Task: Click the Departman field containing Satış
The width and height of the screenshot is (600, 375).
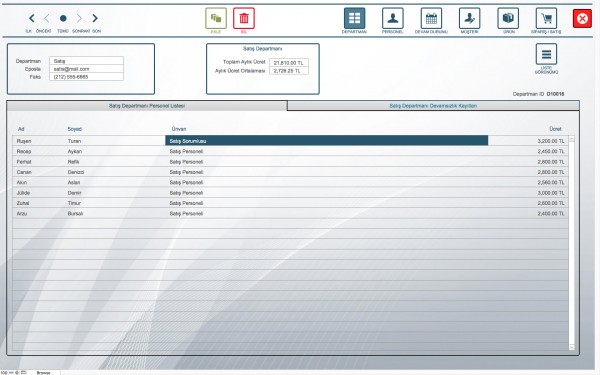Action: click(86, 61)
